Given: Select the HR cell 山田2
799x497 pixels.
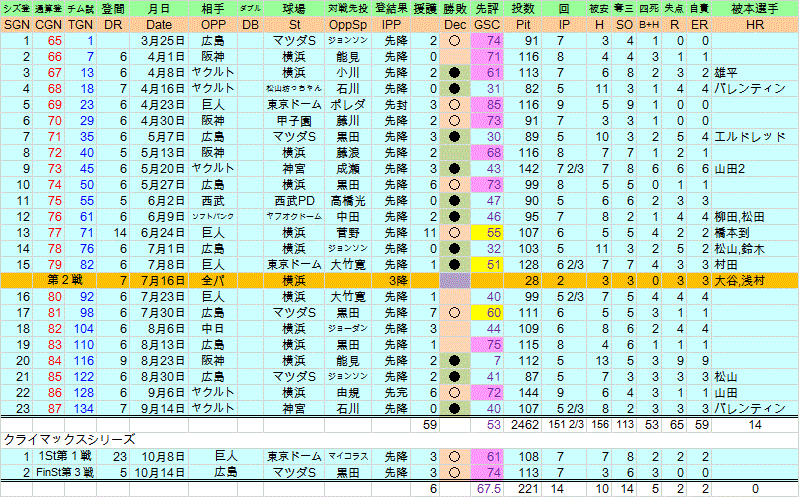Looking at the screenshot, I should (731, 169).
